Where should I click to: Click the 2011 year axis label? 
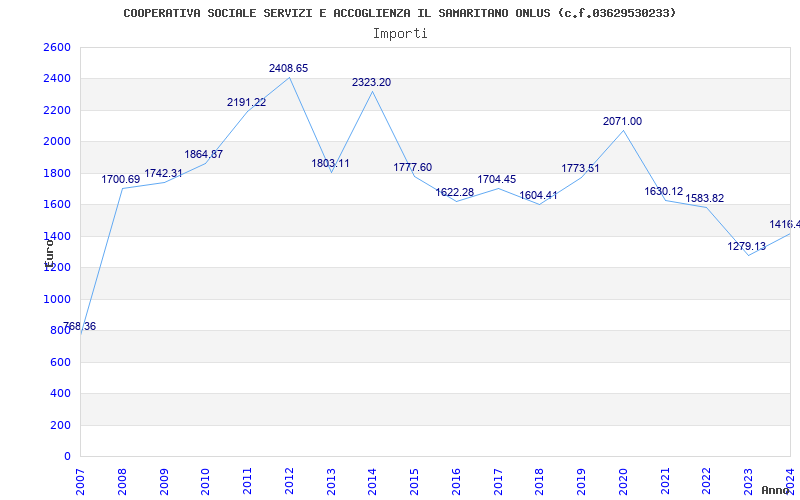pos(247,481)
